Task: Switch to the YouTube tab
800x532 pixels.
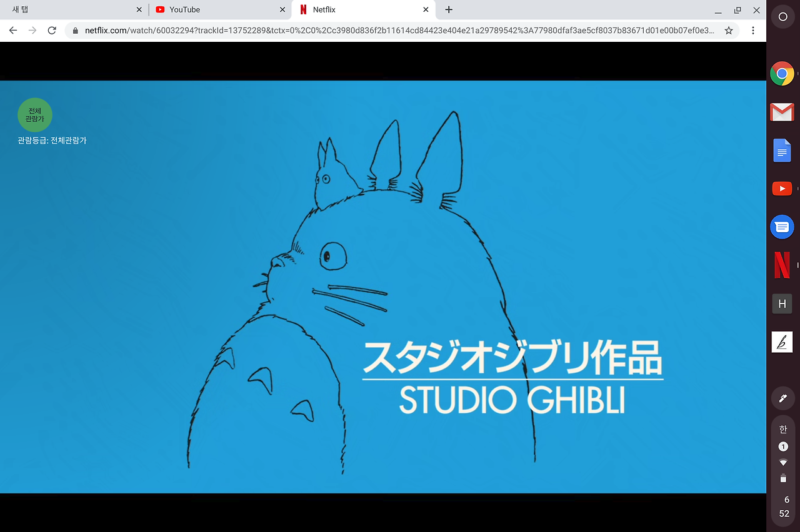Action: (x=220, y=10)
